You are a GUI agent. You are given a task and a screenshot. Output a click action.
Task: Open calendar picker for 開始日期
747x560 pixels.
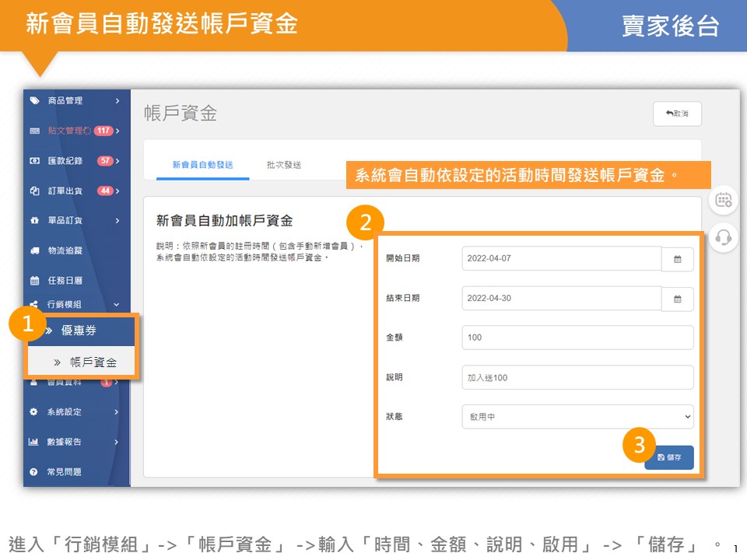pos(677,259)
